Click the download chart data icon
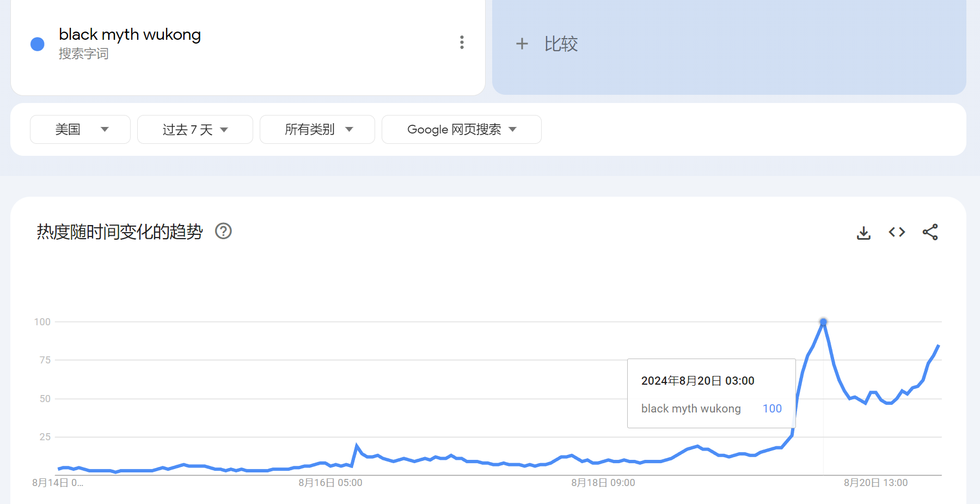This screenshot has height=504, width=980. [863, 233]
